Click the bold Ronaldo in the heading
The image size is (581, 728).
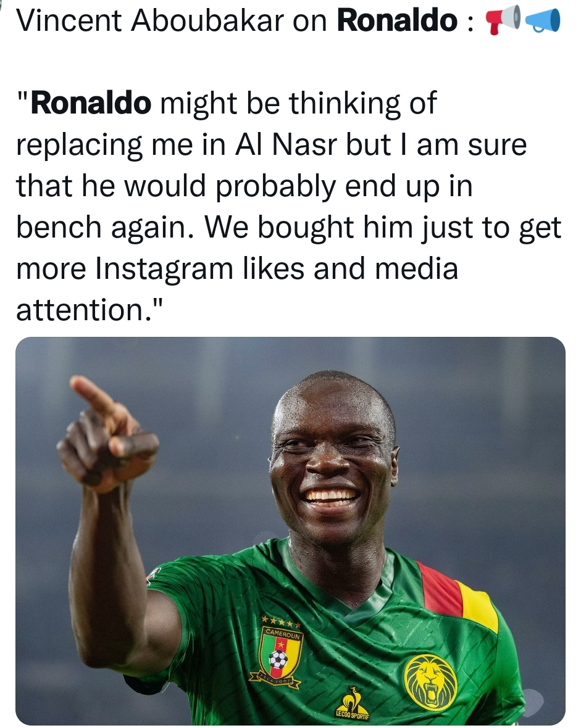pyautogui.click(x=397, y=20)
